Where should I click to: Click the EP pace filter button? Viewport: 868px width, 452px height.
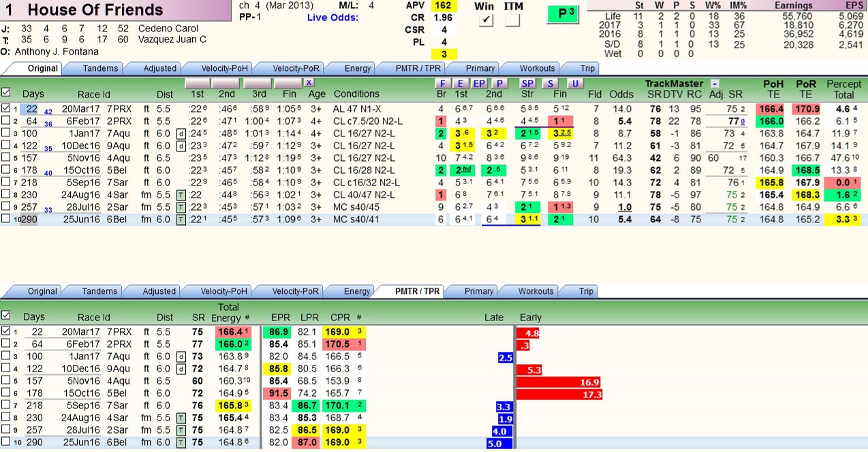pos(479,83)
